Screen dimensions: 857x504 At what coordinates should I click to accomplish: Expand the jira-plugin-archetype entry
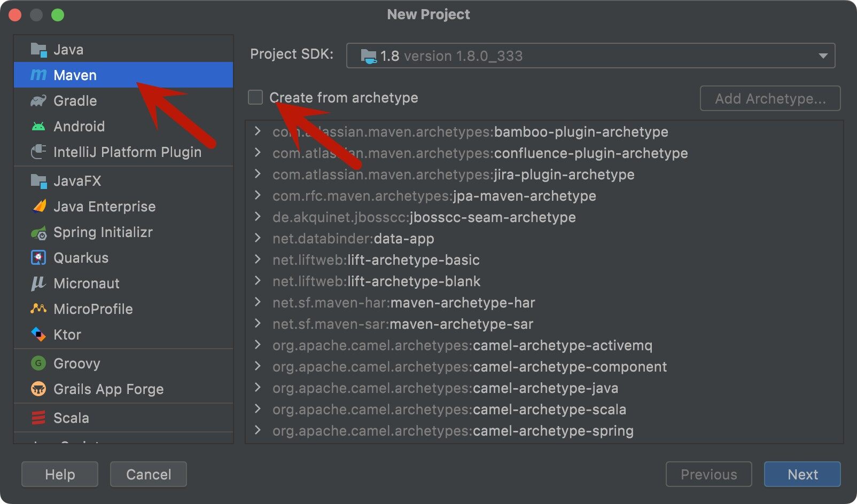(x=258, y=174)
